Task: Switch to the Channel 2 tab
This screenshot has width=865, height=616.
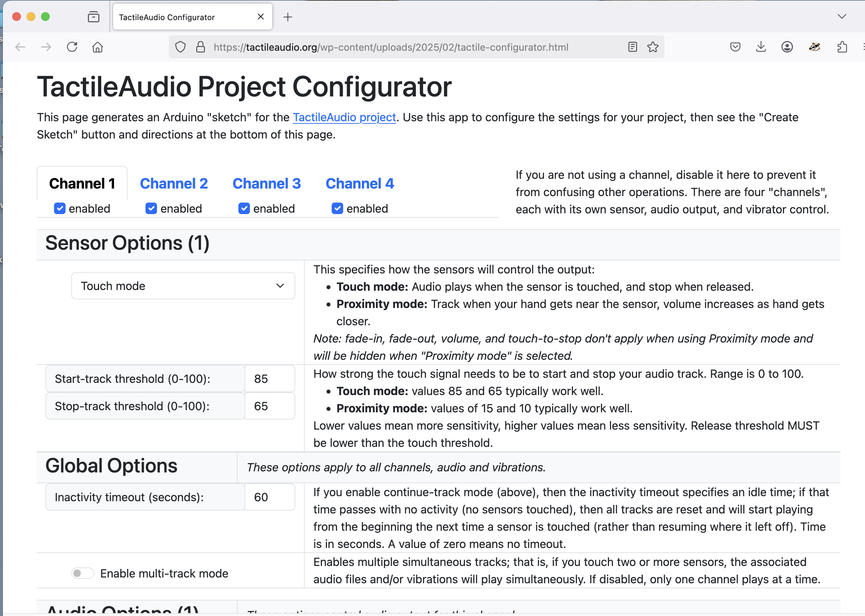Action: [x=174, y=184]
